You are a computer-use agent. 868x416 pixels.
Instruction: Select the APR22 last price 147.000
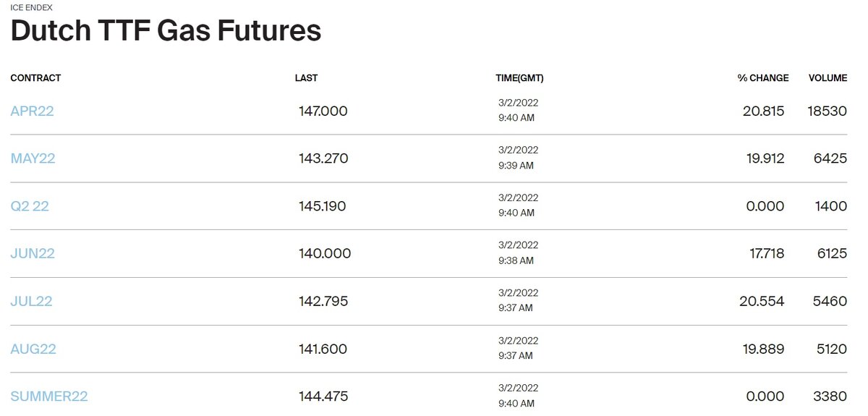coord(323,111)
